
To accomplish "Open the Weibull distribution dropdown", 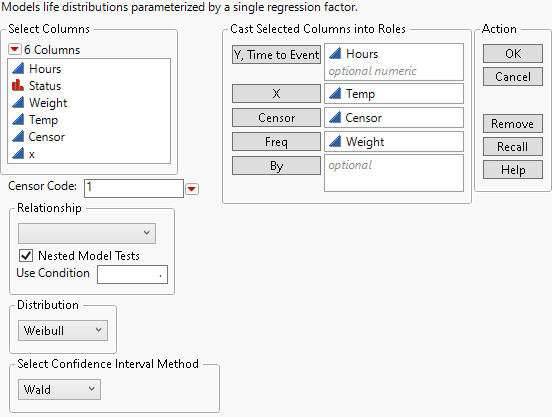I will [63, 330].
